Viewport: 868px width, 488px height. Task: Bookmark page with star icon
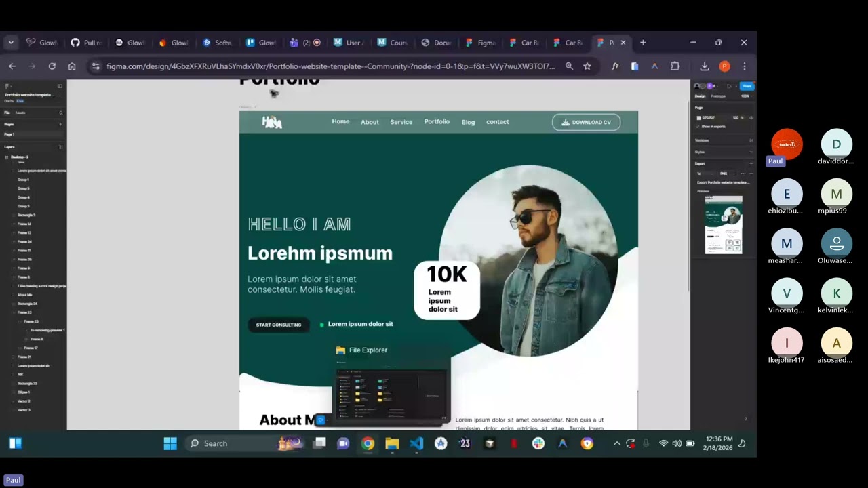(587, 66)
